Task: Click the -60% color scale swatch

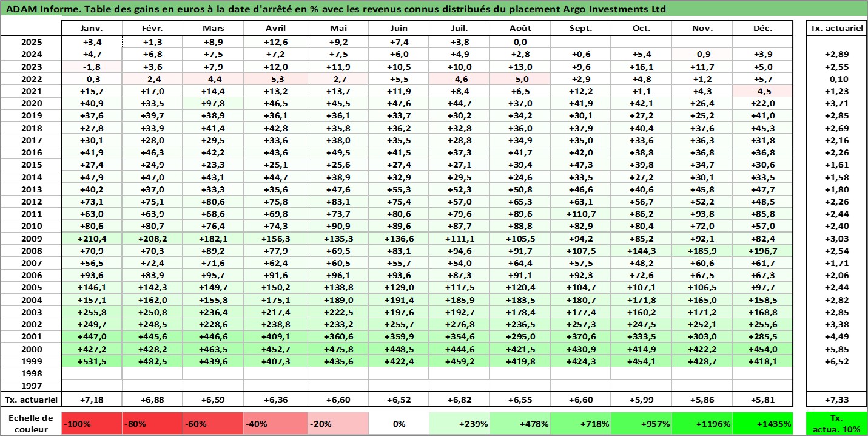Action: [214, 424]
